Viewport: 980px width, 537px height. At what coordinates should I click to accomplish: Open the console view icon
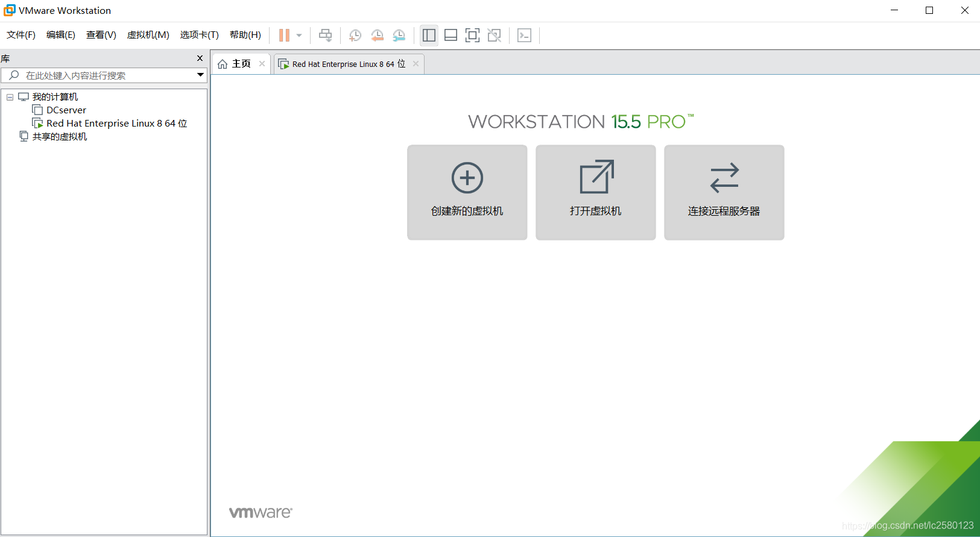(525, 36)
